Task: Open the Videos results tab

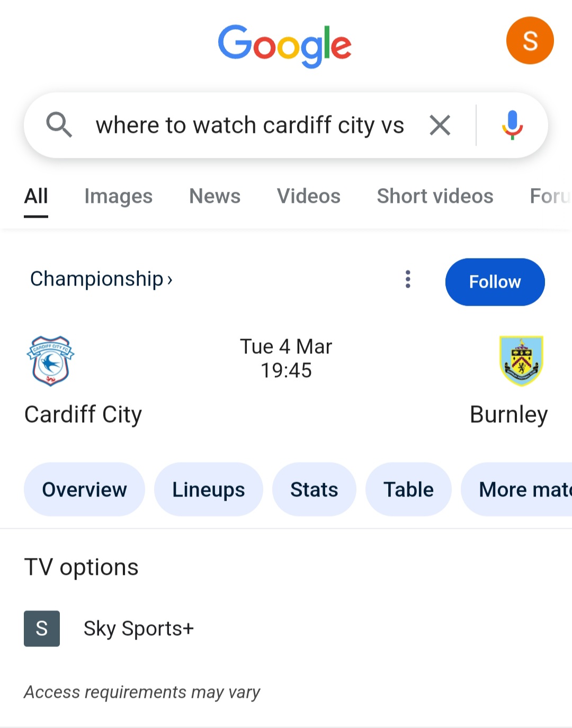Action: coord(308,196)
